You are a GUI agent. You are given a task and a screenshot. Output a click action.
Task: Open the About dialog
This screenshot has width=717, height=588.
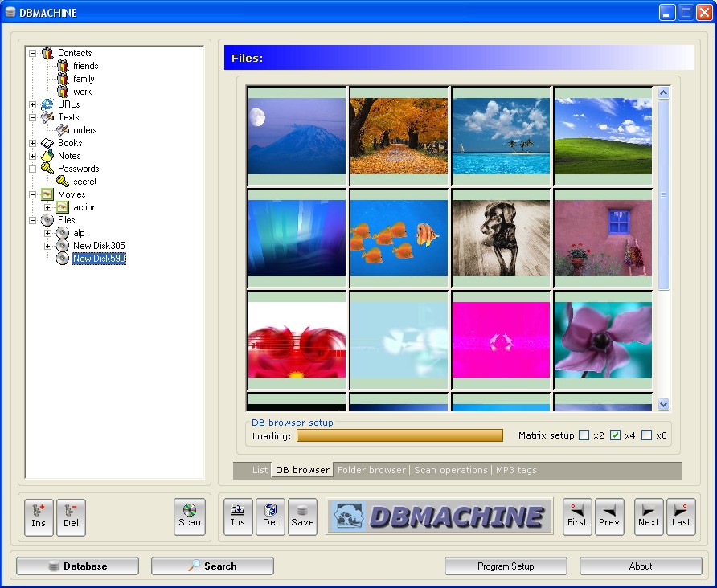click(641, 566)
